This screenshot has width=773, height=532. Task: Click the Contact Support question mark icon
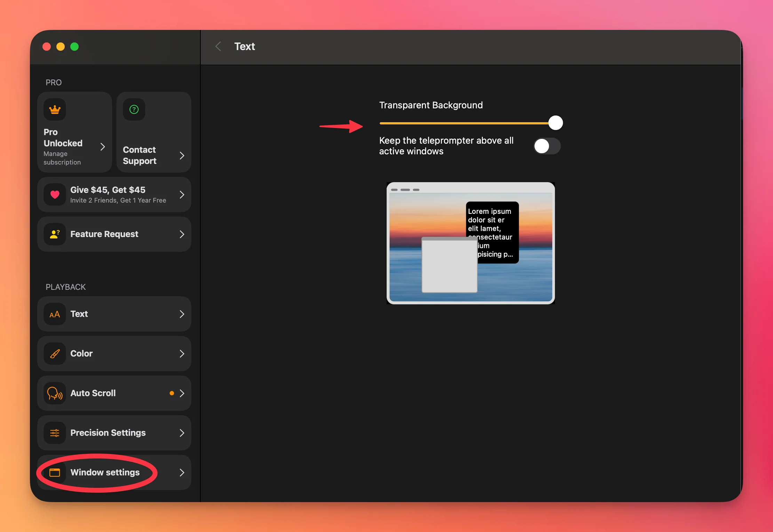point(134,109)
